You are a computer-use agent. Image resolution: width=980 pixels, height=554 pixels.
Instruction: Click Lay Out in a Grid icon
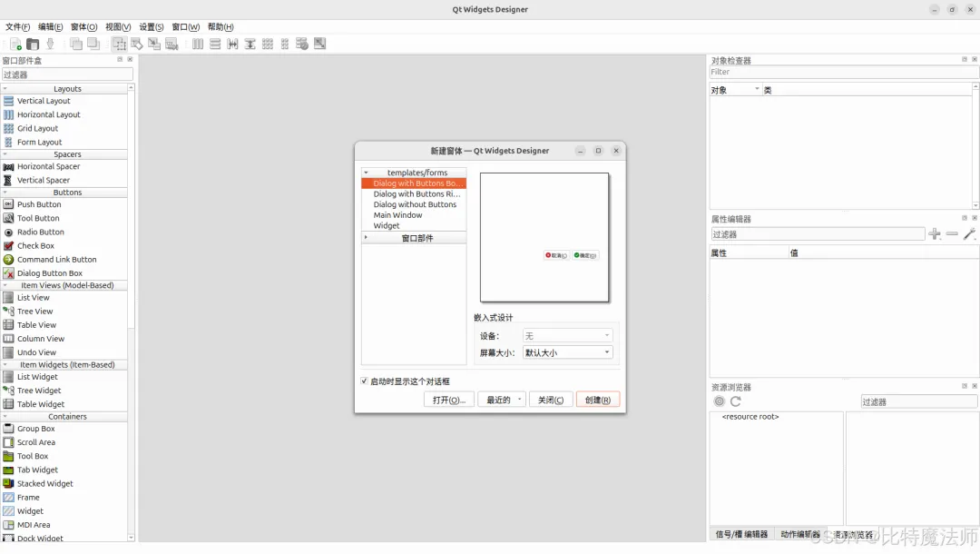pos(268,44)
